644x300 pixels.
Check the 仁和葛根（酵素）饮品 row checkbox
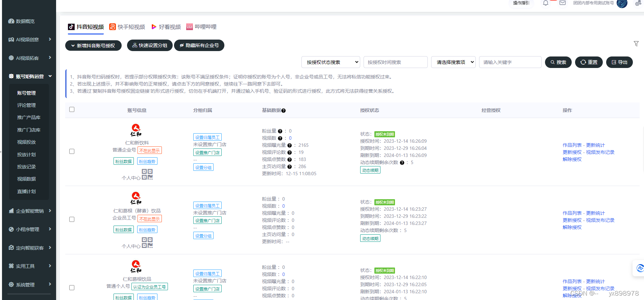72,219
